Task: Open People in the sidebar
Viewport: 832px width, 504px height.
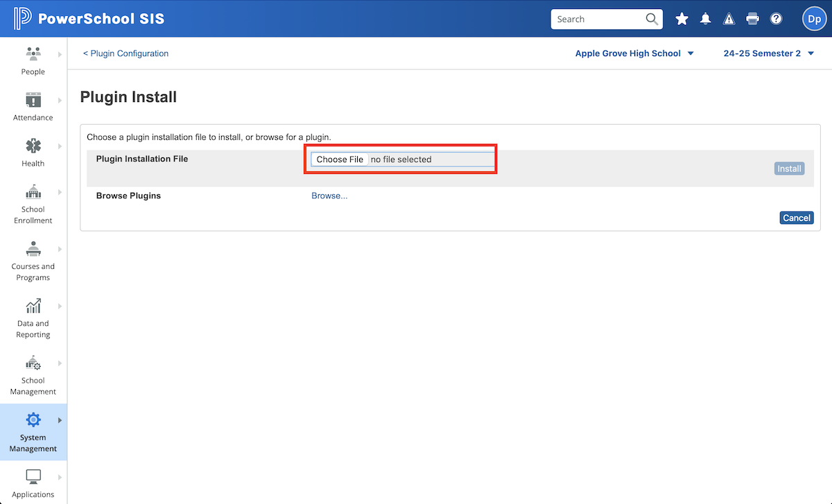Action: (33, 60)
